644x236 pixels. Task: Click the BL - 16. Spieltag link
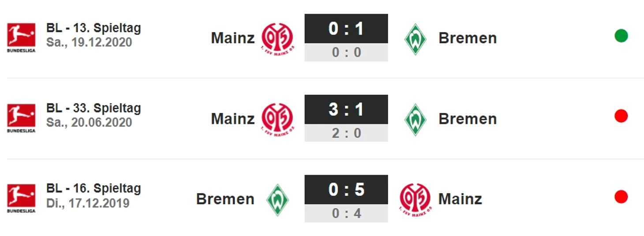coord(94,189)
